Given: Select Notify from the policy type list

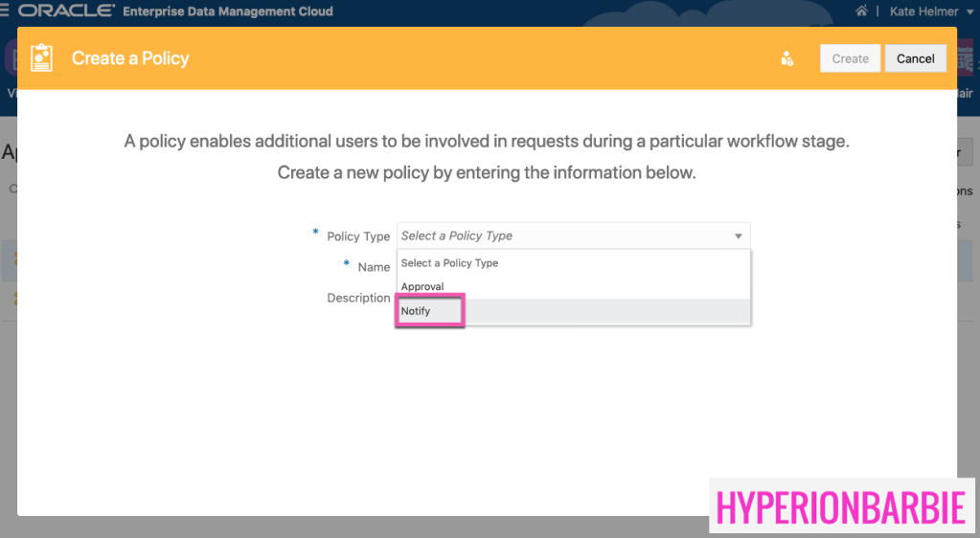Looking at the screenshot, I should pyautogui.click(x=417, y=311).
